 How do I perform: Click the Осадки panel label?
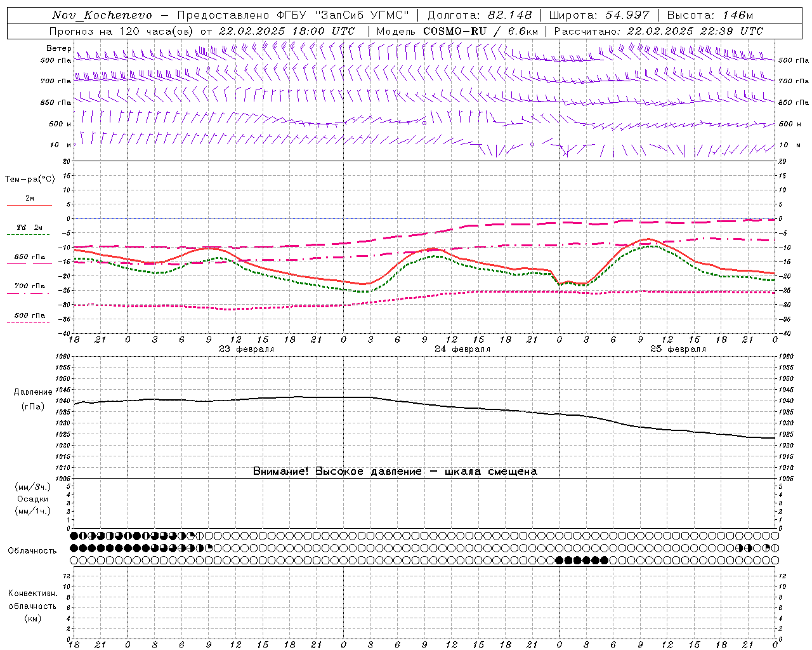pos(32,499)
